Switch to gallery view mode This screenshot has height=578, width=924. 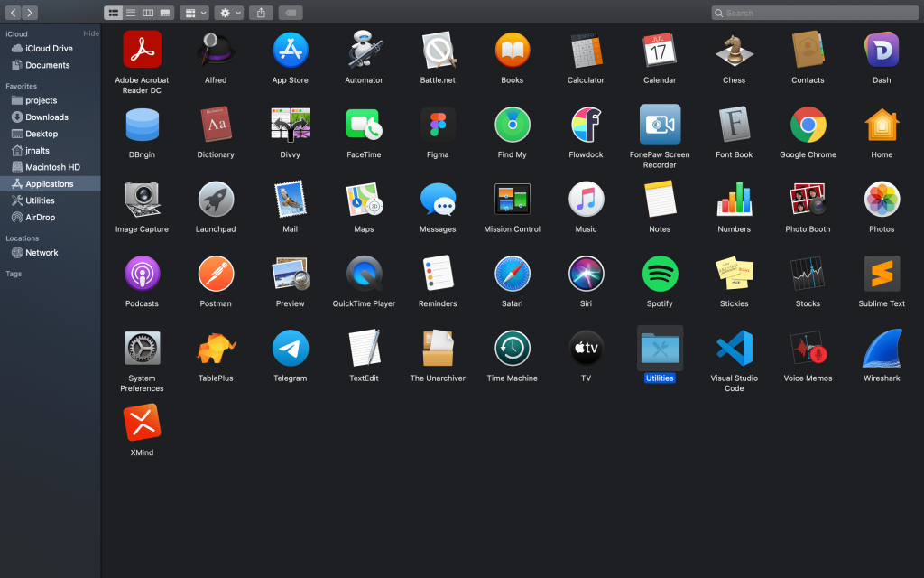click(165, 13)
